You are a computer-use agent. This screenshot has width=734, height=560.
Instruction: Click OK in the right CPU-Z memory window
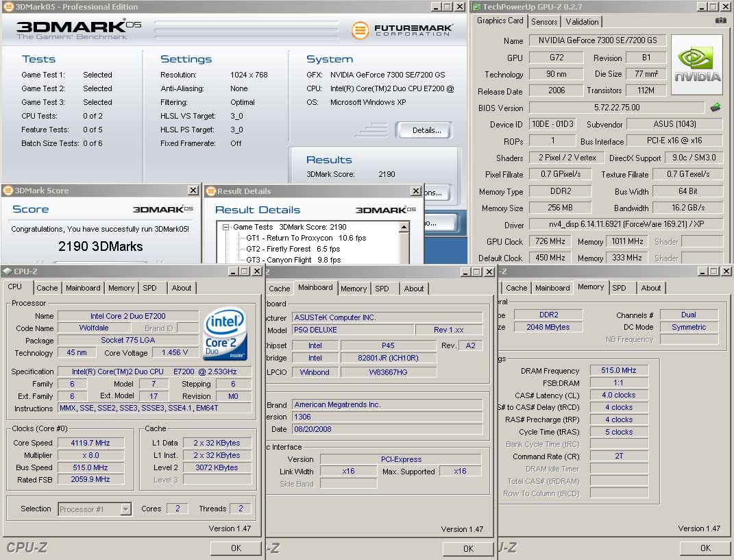point(705,548)
